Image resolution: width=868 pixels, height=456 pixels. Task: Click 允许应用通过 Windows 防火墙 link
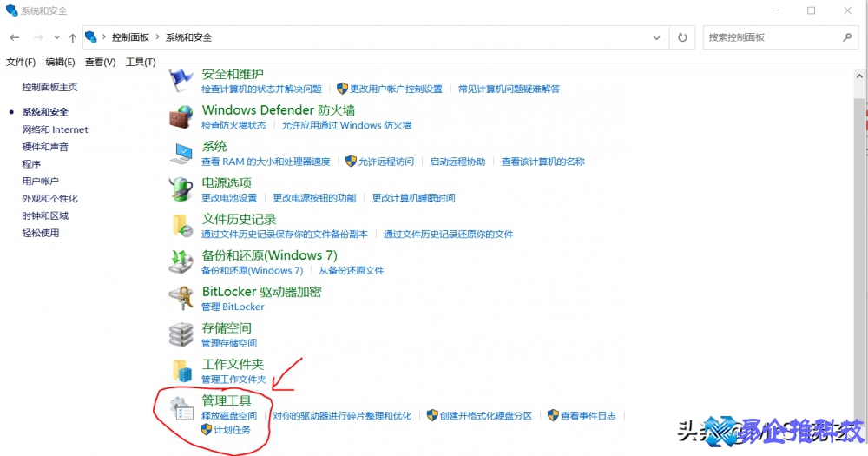tap(346, 125)
